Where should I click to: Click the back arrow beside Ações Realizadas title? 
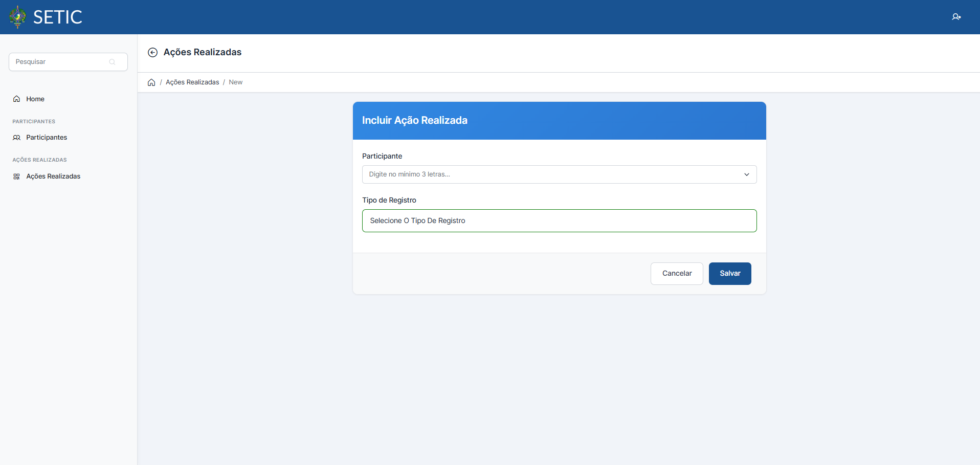[152, 52]
